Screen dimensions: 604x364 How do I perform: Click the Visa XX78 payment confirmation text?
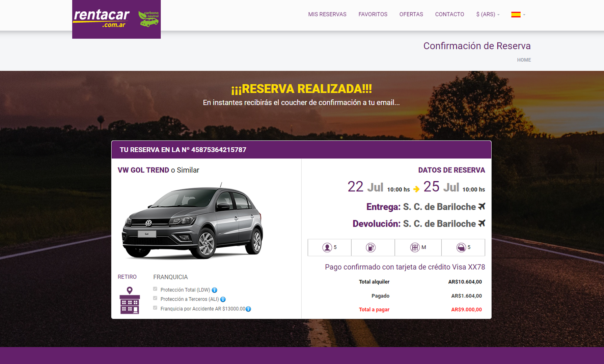(x=405, y=267)
